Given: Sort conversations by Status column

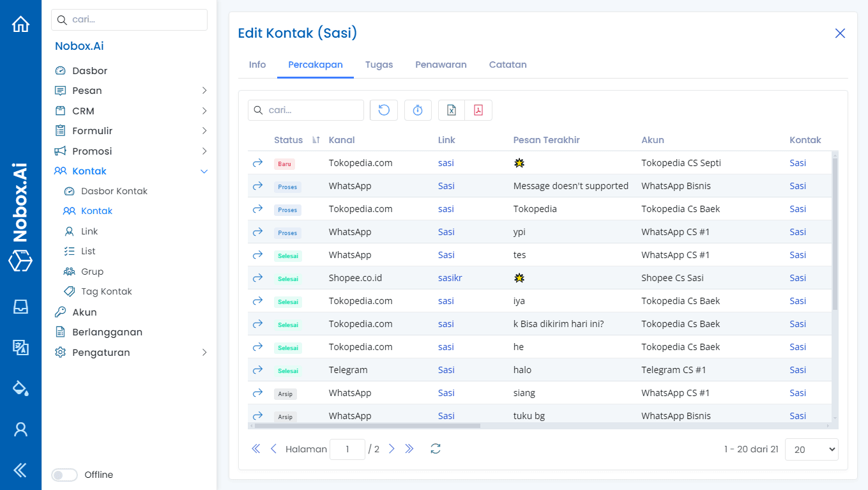Looking at the screenshot, I should point(315,139).
